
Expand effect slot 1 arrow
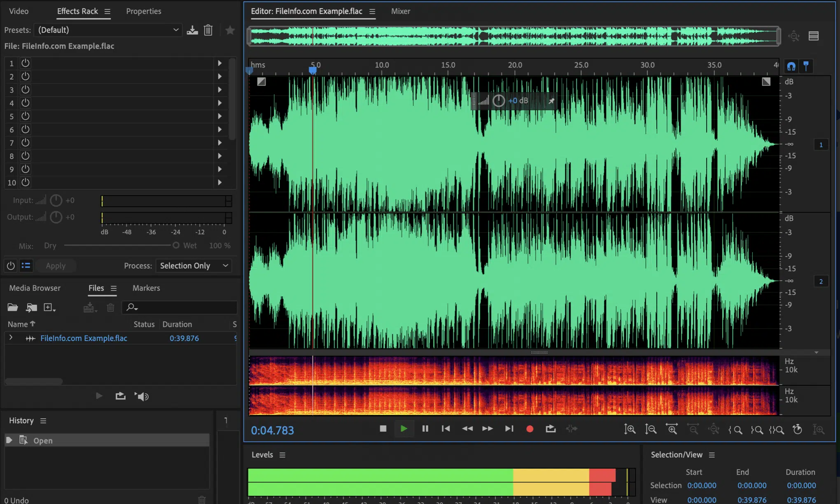point(219,63)
